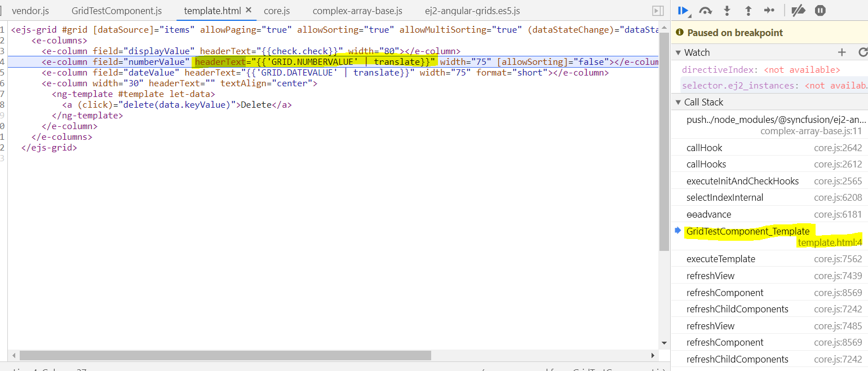Click the Step debugger icon
This screenshot has width=868, height=371.
pyautogui.click(x=769, y=10)
